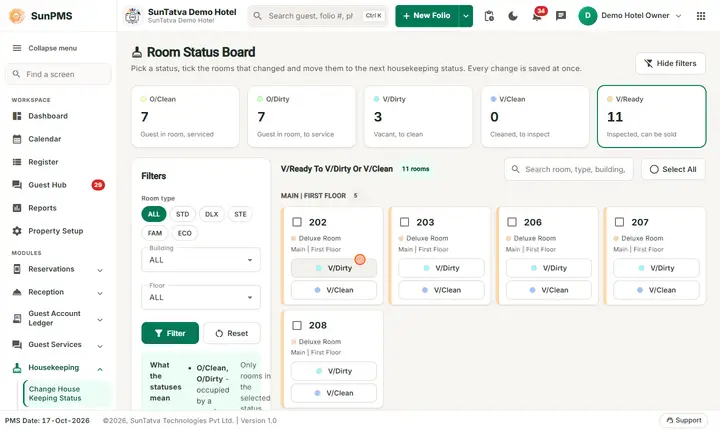Click the SunPMS logo icon
720x430 pixels.
[17, 16]
